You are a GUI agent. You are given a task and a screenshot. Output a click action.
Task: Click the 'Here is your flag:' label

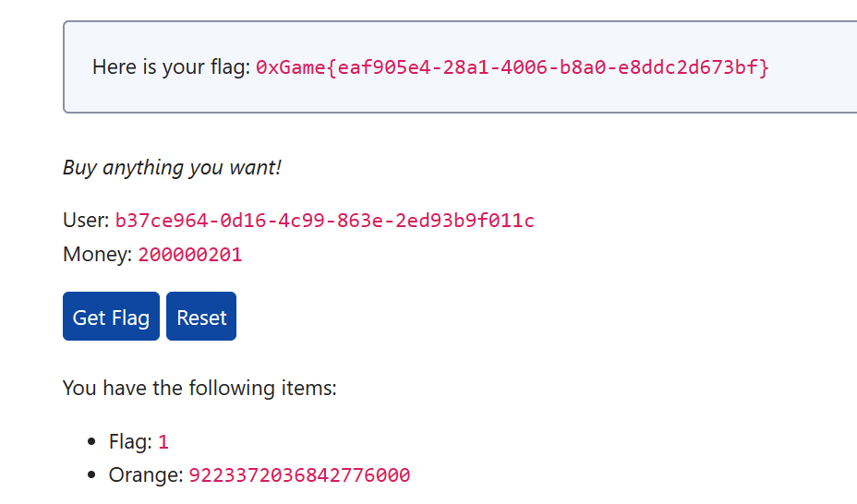[x=171, y=67]
